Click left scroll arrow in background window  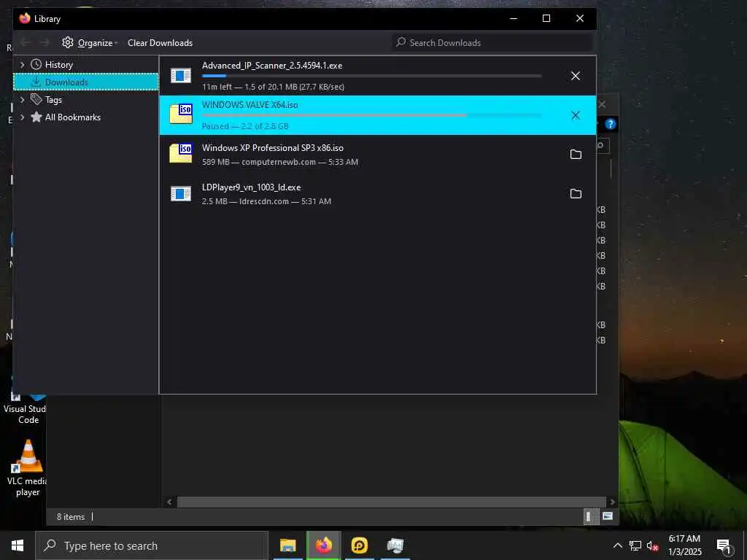tap(169, 502)
